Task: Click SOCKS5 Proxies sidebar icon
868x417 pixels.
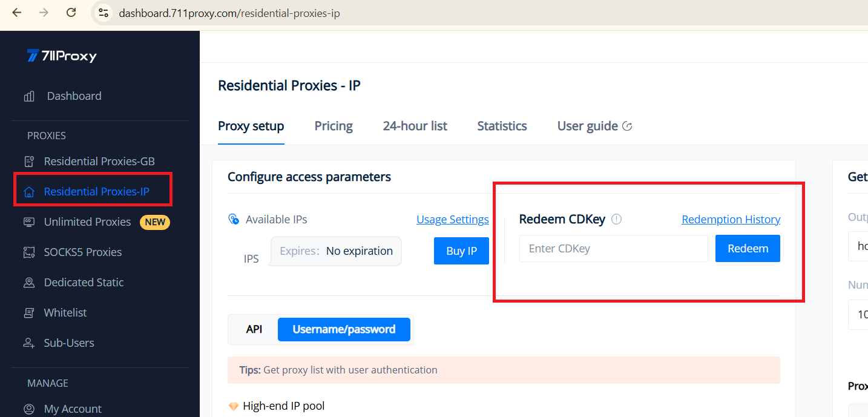Action: click(28, 252)
